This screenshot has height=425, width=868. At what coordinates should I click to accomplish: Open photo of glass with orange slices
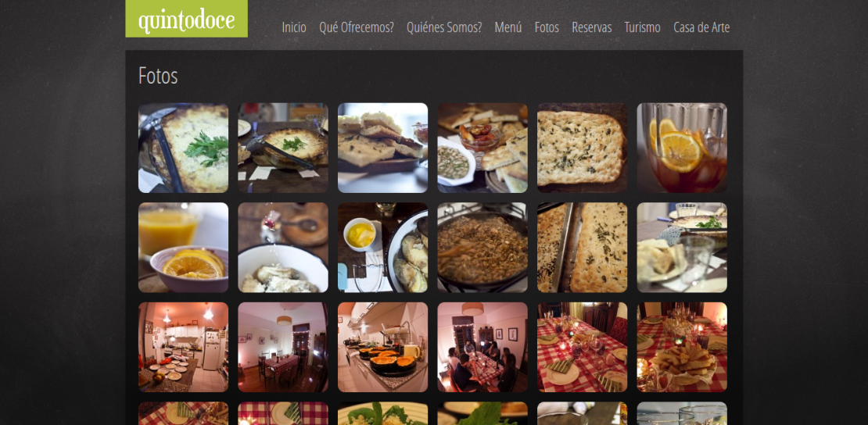[682, 148]
